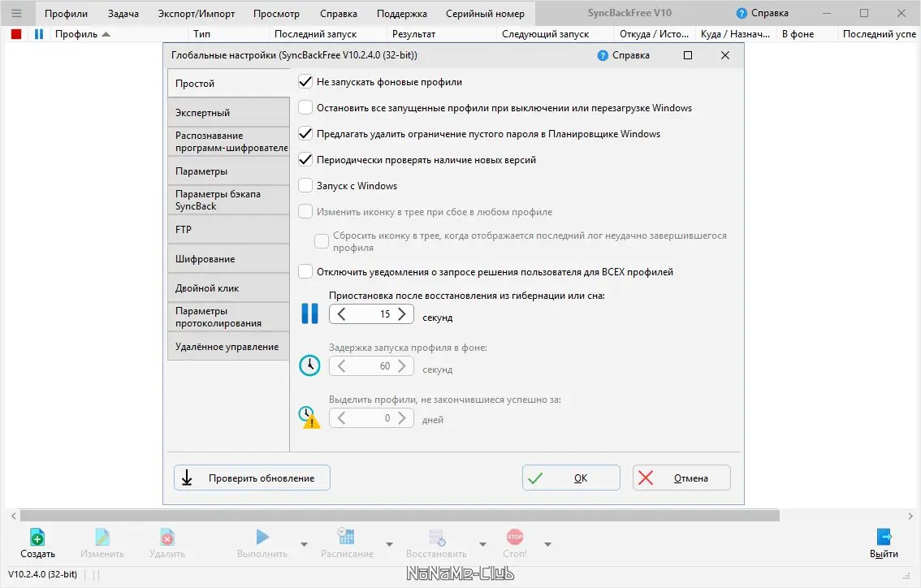Expand the Расписание dropdown arrow

[x=389, y=544]
